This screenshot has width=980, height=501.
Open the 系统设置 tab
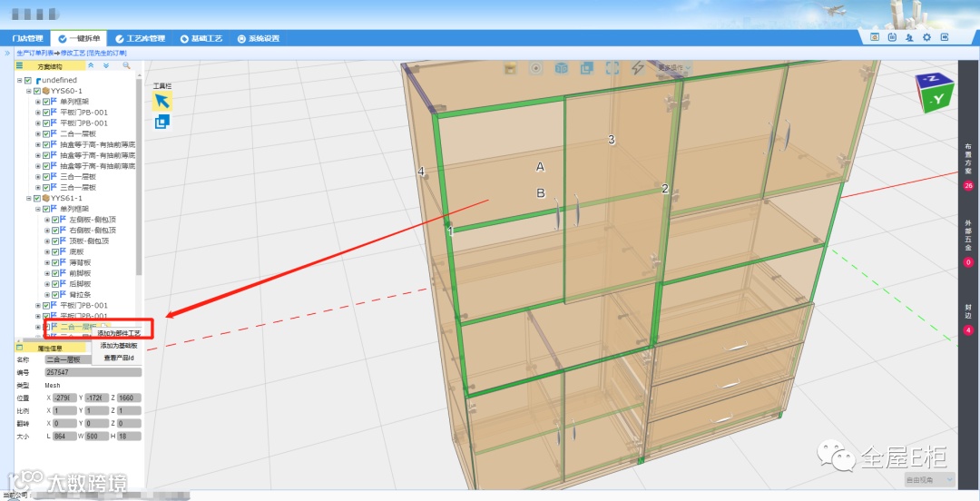point(258,38)
